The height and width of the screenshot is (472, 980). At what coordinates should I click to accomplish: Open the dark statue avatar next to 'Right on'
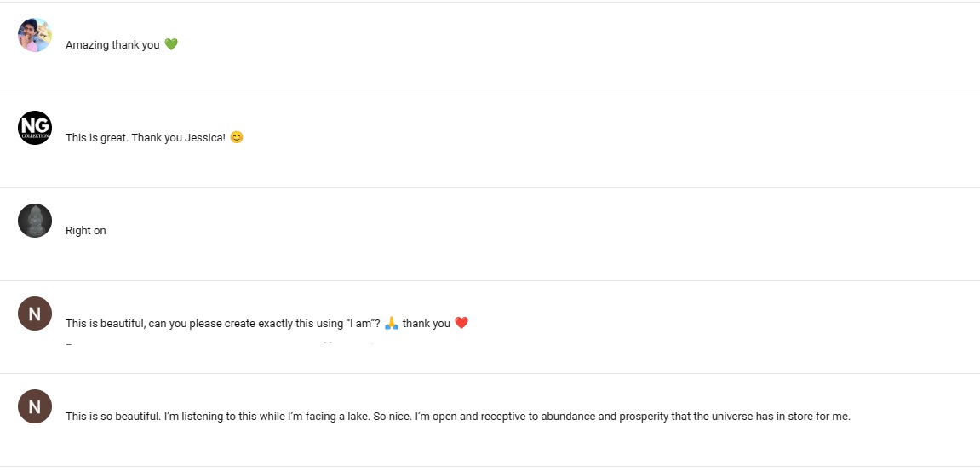click(34, 221)
